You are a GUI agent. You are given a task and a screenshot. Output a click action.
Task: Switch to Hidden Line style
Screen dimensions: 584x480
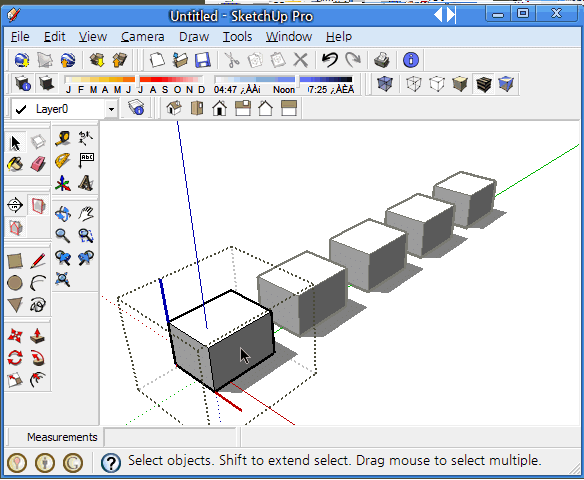437,83
